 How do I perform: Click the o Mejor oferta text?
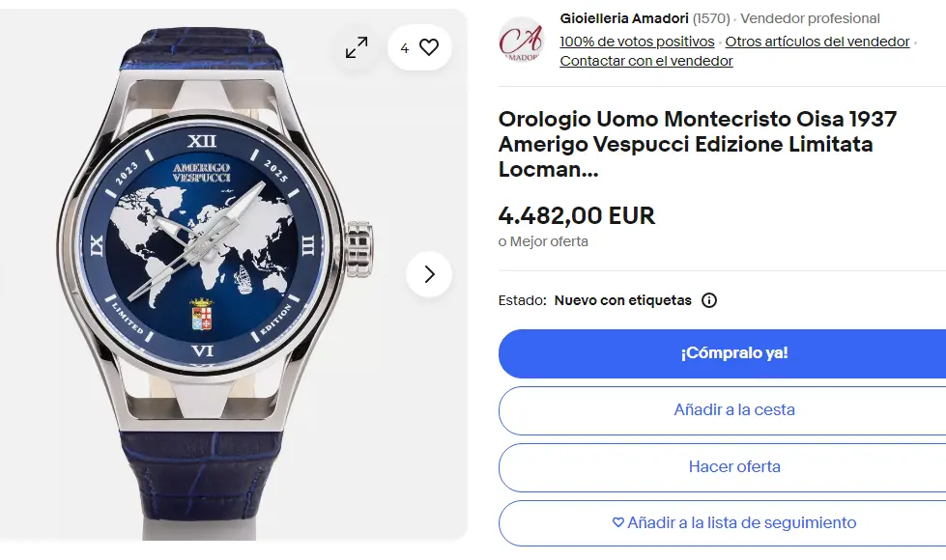click(x=543, y=241)
